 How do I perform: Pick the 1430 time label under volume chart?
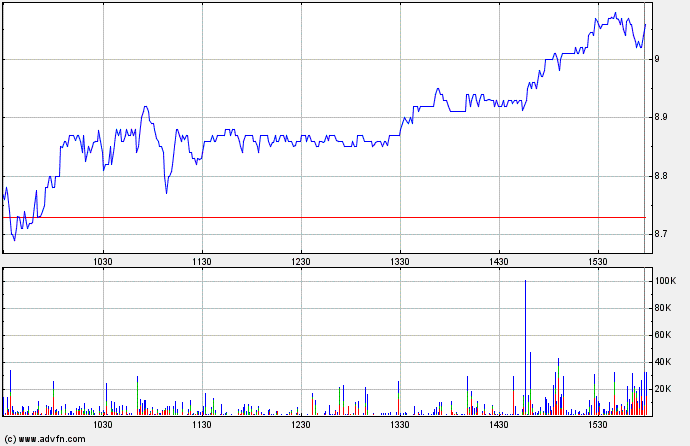(499, 425)
